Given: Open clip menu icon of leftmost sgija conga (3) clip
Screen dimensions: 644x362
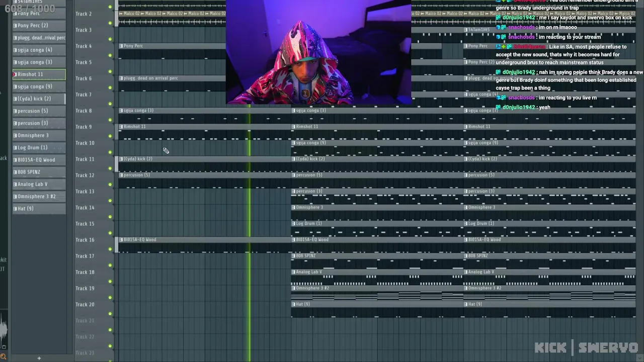Looking at the screenshot, I should coord(121,111).
